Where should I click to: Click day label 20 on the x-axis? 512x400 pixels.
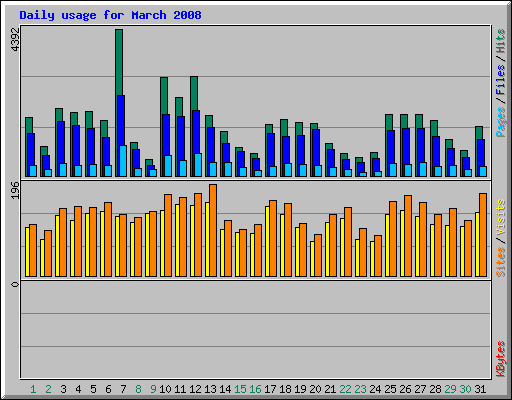pos(315,389)
